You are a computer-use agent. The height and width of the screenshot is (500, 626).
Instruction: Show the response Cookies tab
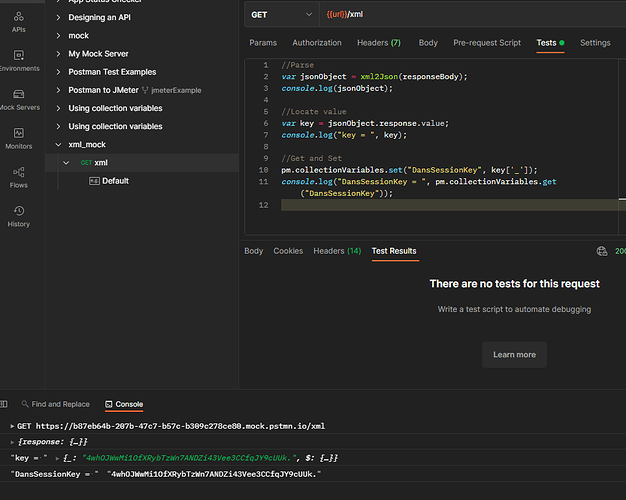point(288,251)
